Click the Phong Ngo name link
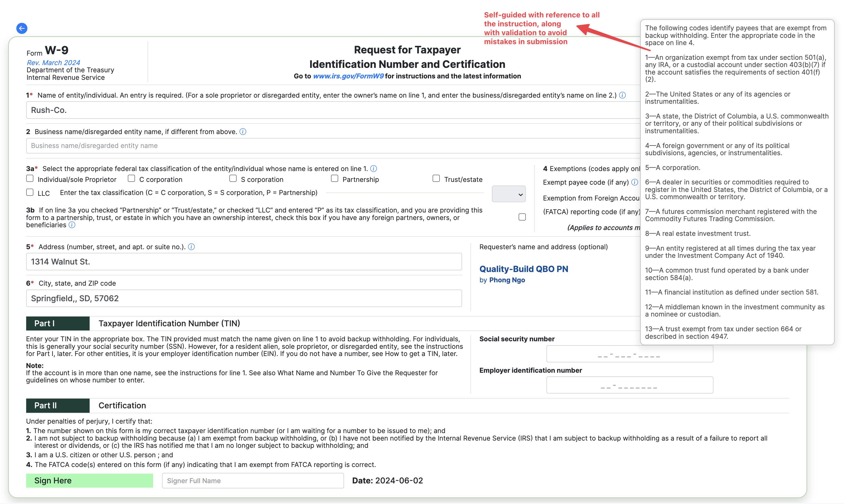The width and height of the screenshot is (844, 504). (507, 280)
